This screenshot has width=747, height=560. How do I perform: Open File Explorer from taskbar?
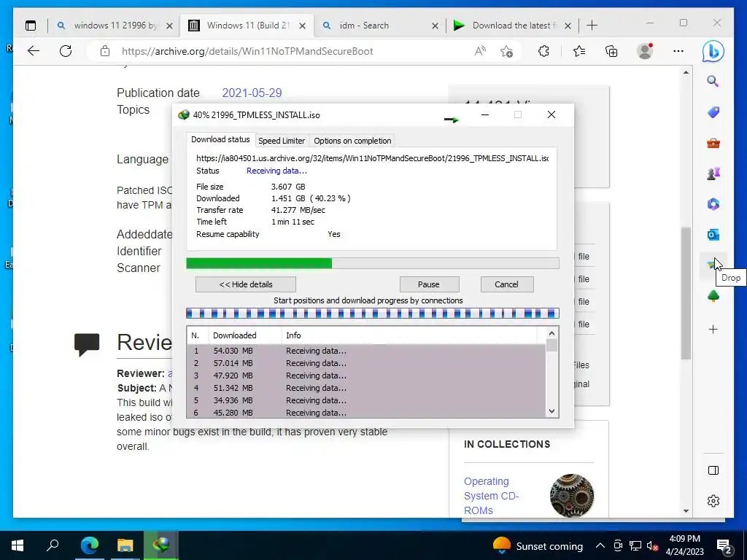(125, 545)
